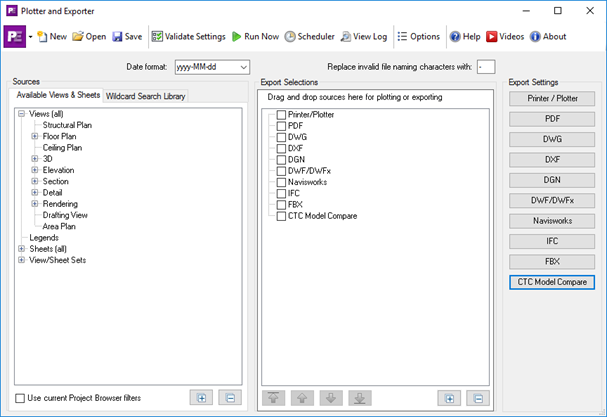Switch to Available Views & Sheets tab
607x417 pixels.
(x=58, y=95)
